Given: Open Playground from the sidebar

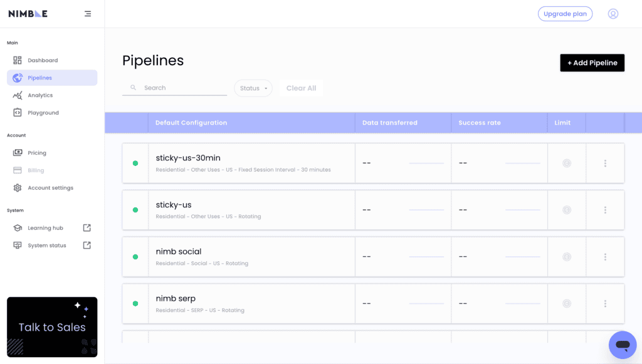Looking at the screenshot, I should (52, 113).
